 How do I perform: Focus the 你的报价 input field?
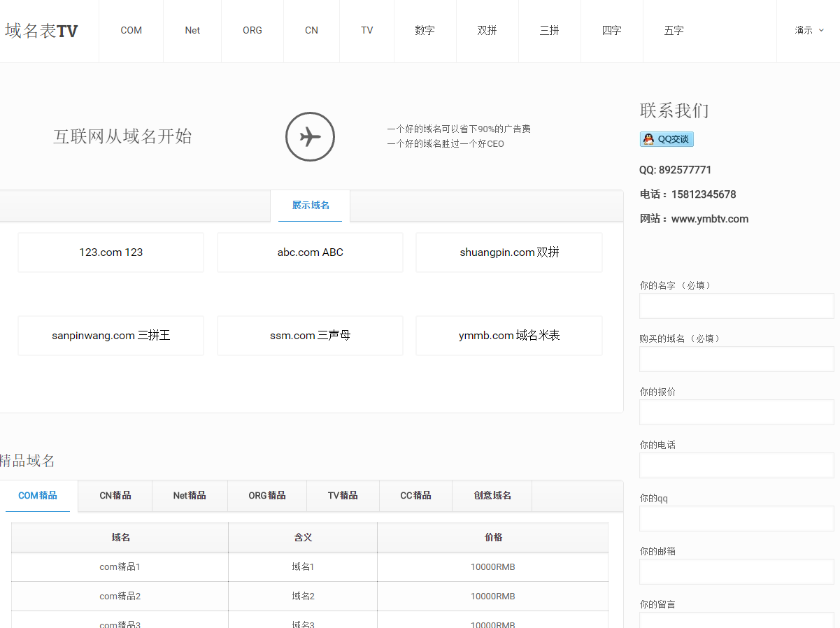coord(736,413)
